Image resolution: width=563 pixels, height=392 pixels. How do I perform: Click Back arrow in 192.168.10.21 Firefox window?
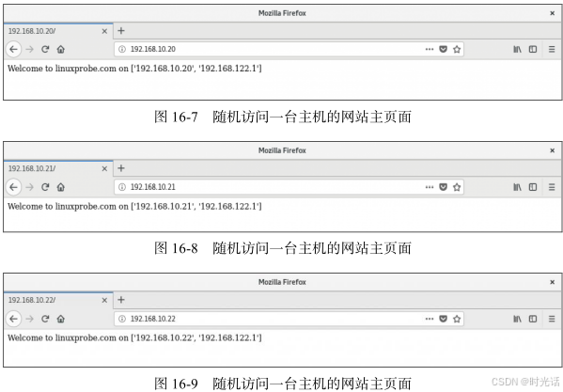coord(14,187)
